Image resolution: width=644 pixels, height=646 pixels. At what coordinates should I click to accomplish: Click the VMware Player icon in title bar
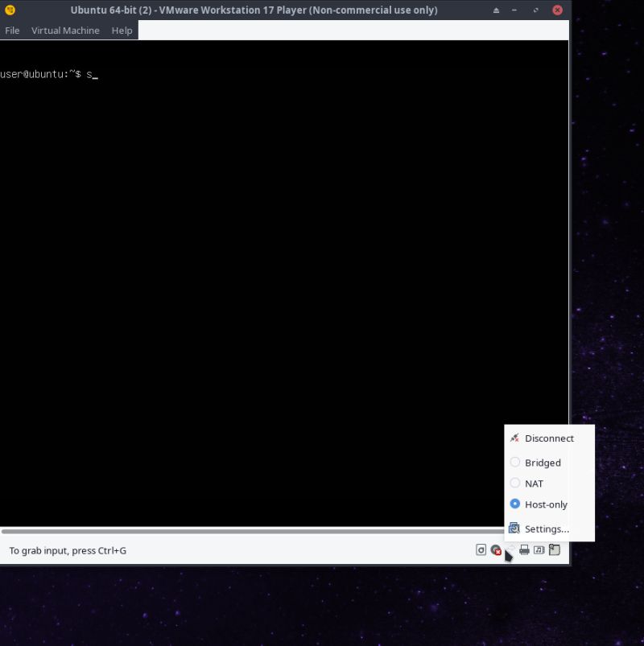pyautogui.click(x=9, y=10)
